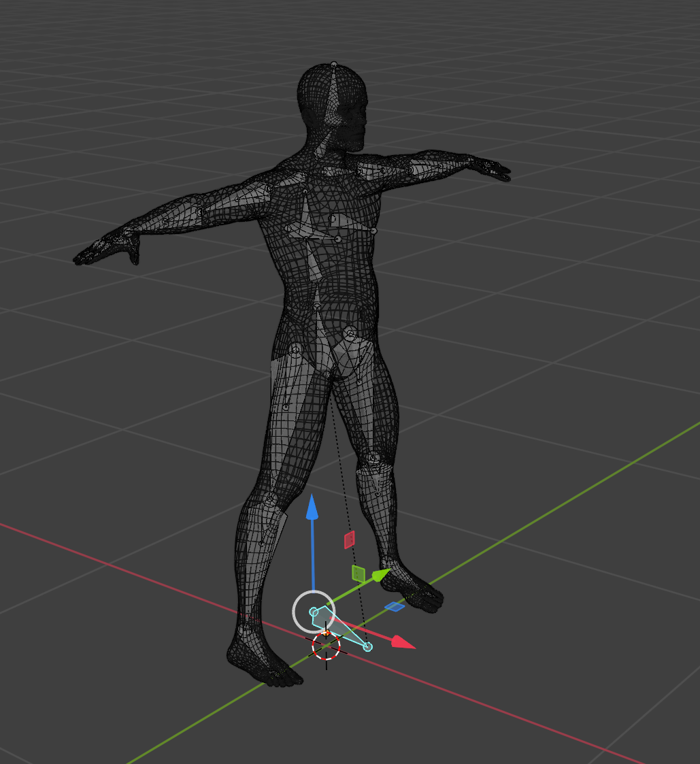Select the bone joint on top of head
Viewport: 700px width, 764px height.
click(x=334, y=65)
